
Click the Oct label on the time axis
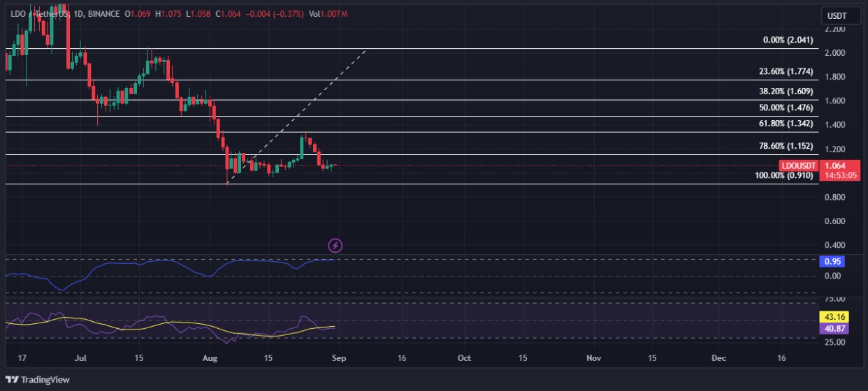[464, 357]
